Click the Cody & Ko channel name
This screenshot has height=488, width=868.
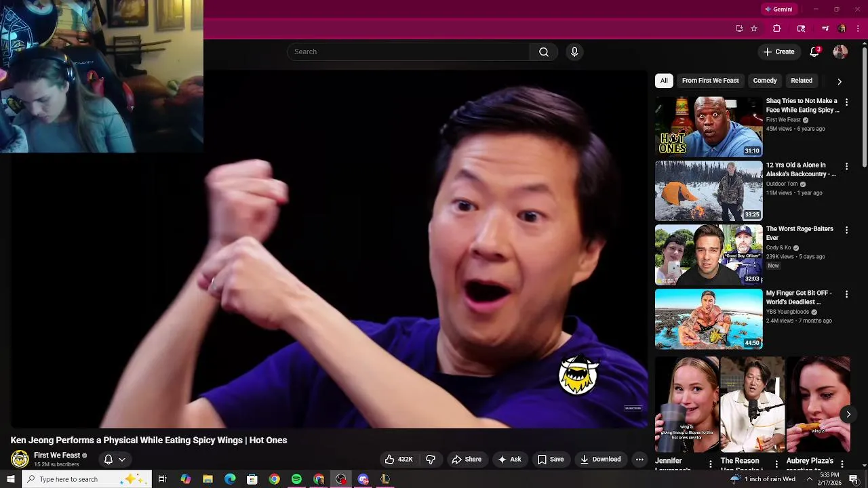[778, 248]
